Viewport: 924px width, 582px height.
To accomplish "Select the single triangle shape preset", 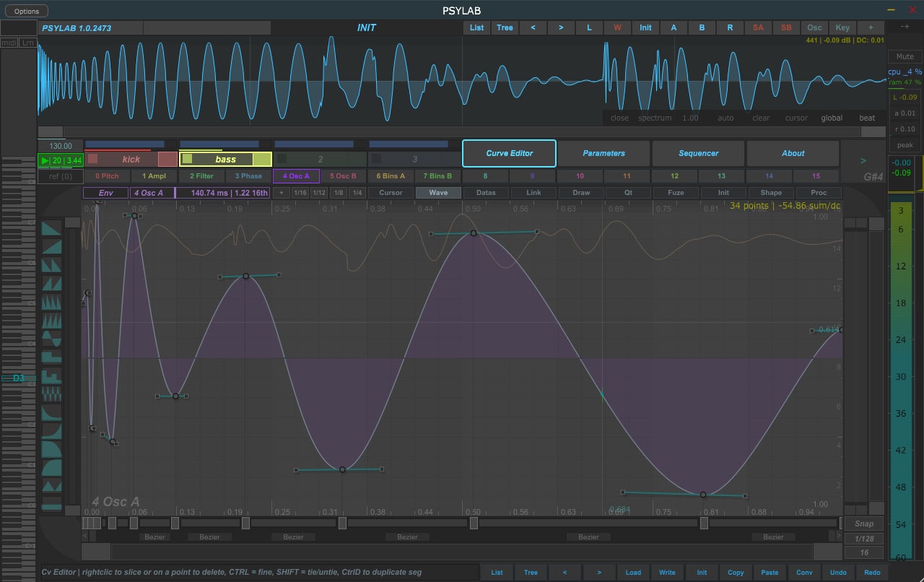I will 51,487.
